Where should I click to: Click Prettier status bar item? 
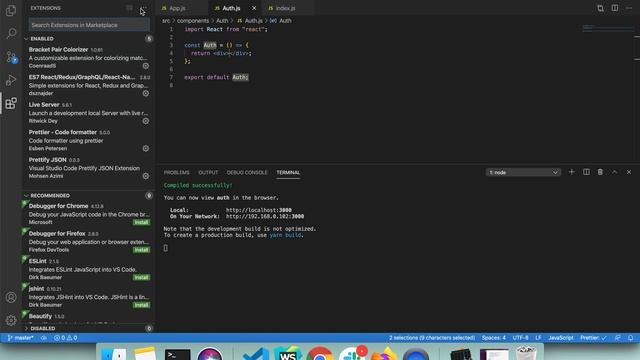coord(593,338)
